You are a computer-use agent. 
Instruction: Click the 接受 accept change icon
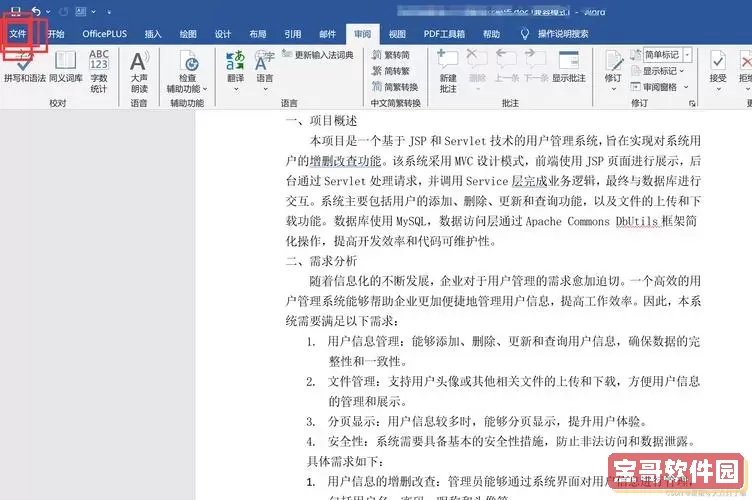pyautogui.click(x=718, y=61)
